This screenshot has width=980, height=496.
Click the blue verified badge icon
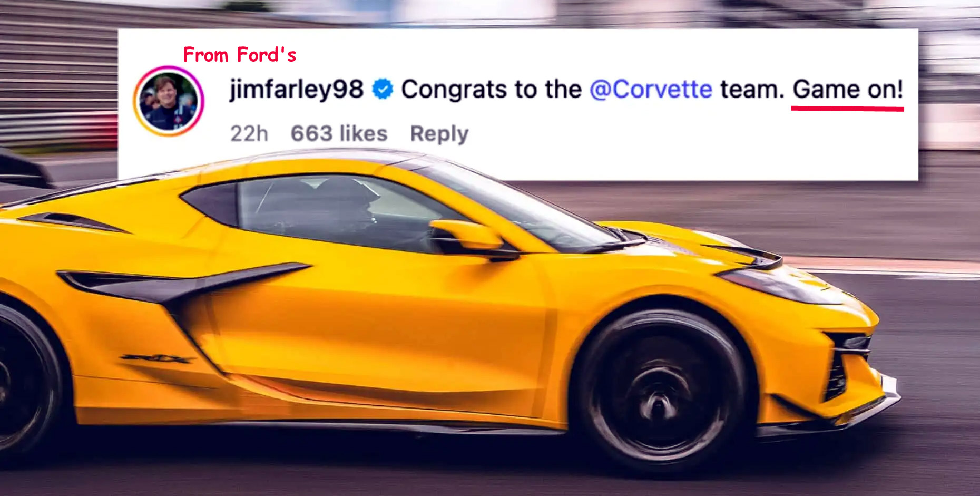(383, 89)
